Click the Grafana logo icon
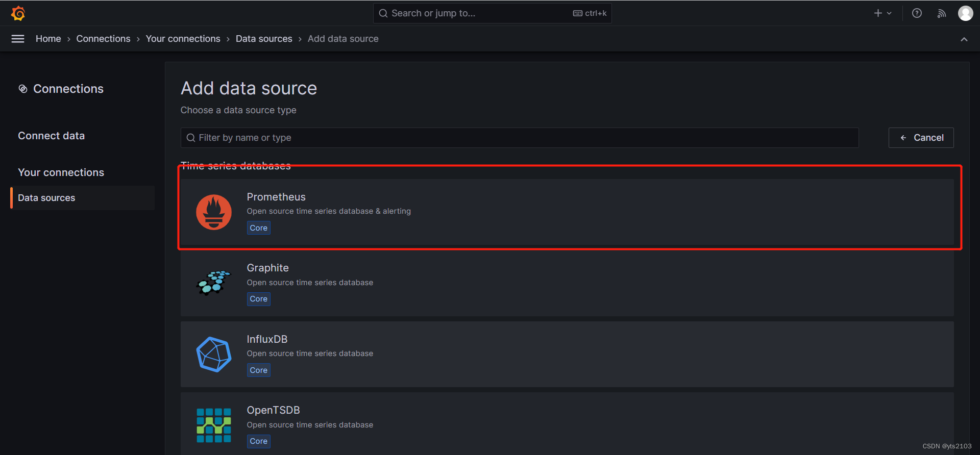 [x=18, y=13]
